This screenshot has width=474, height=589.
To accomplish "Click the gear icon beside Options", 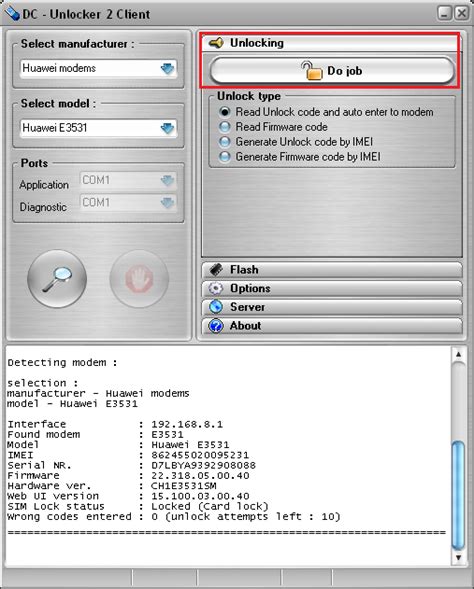I will 216,288.
